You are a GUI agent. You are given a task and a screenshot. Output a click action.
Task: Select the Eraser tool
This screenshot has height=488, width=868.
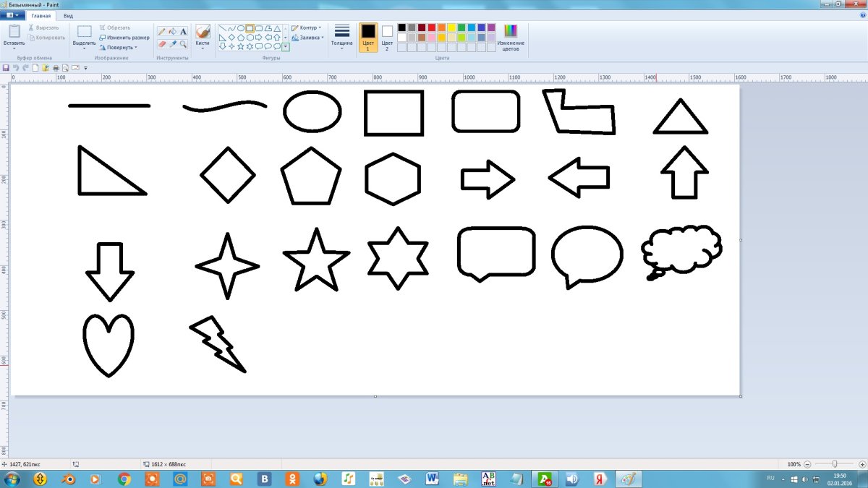tap(162, 44)
